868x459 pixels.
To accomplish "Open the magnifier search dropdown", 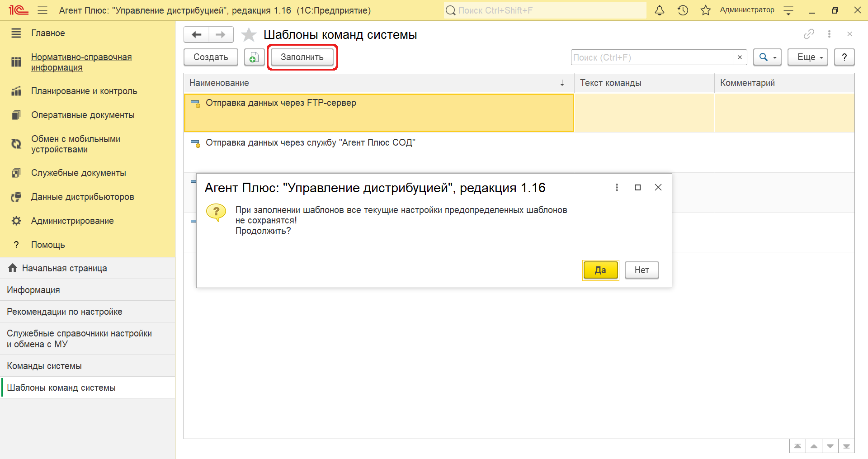I will (x=767, y=57).
